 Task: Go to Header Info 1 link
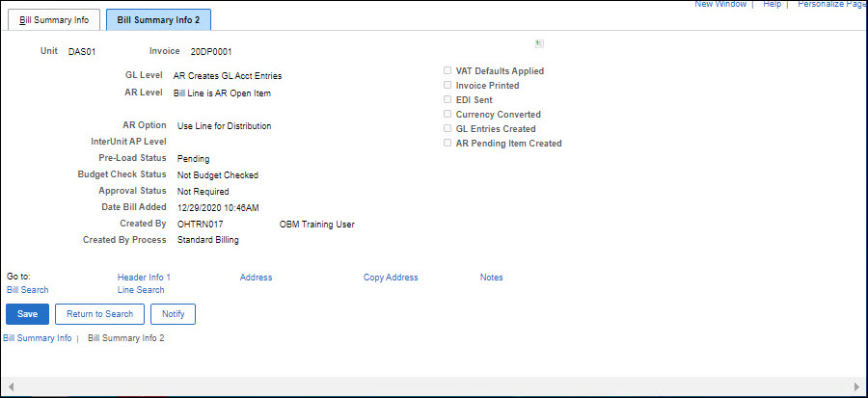(x=144, y=278)
